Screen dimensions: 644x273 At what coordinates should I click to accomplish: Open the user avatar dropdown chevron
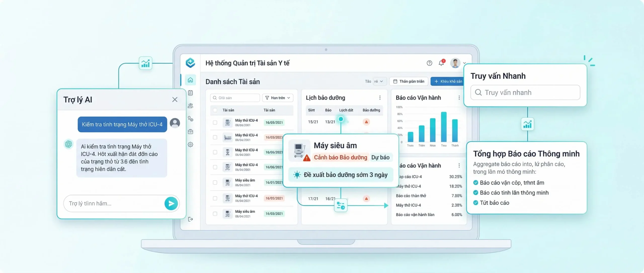click(x=464, y=63)
